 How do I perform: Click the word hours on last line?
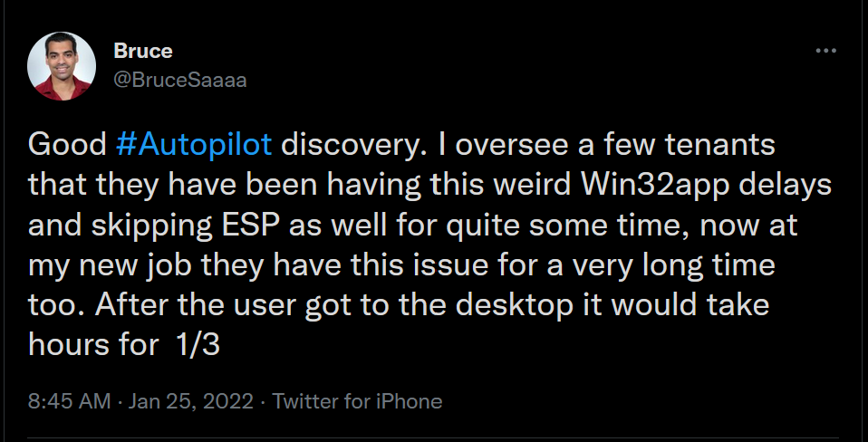tap(69, 345)
